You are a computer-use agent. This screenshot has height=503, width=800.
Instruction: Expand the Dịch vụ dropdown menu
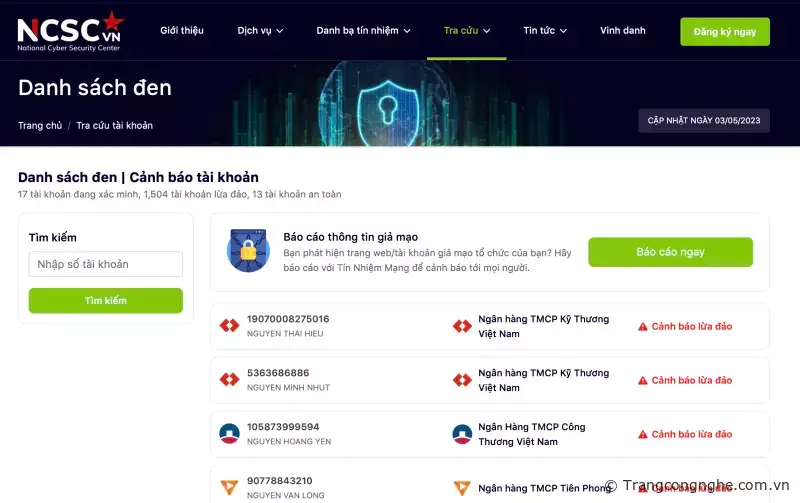tap(260, 31)
